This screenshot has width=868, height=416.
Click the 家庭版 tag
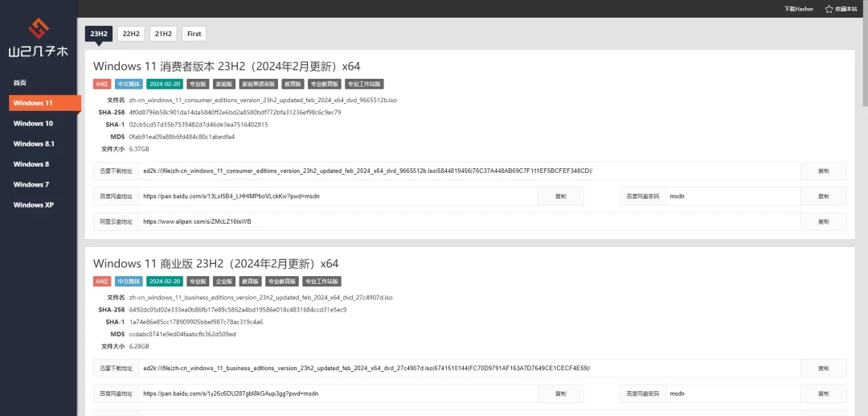tap(224, 84)
